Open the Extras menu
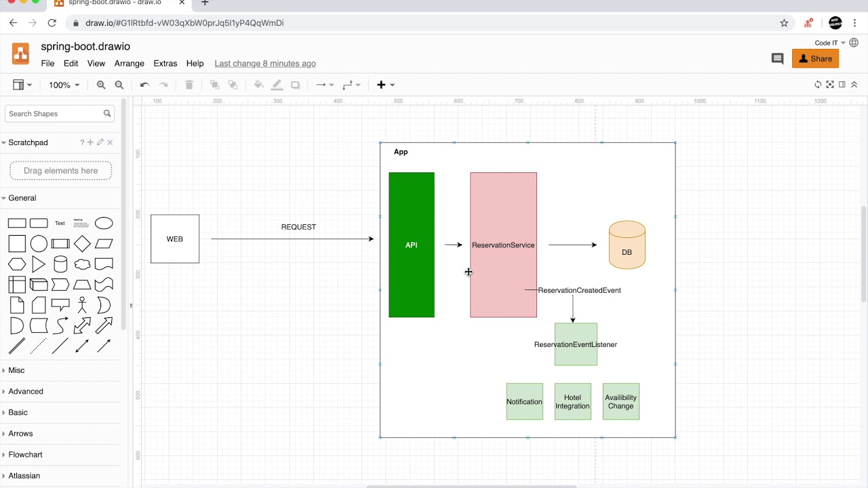The image size is (868, 488). point(165,64)
